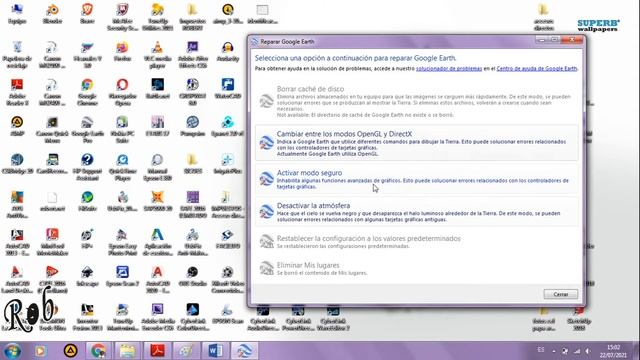Select the HP Support Assistant desktop icon
640x360 pixels.
click(87, 168)
